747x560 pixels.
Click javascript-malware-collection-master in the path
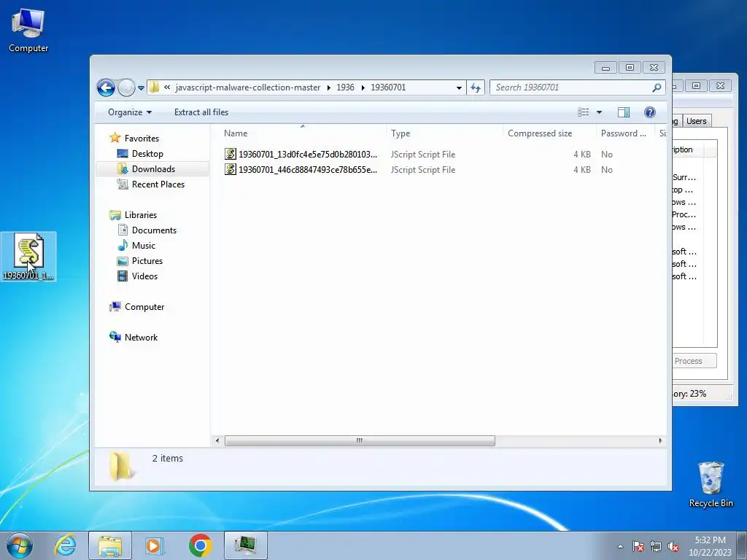[x=248, y=87]
